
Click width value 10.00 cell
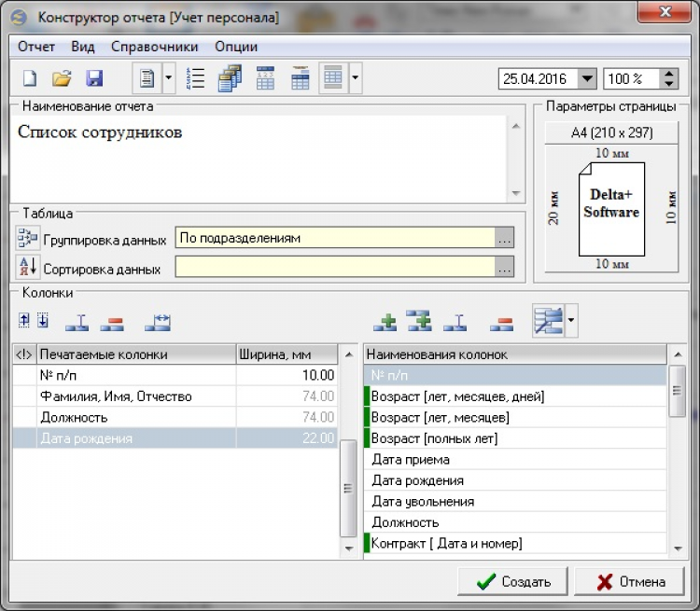point(287,375)
